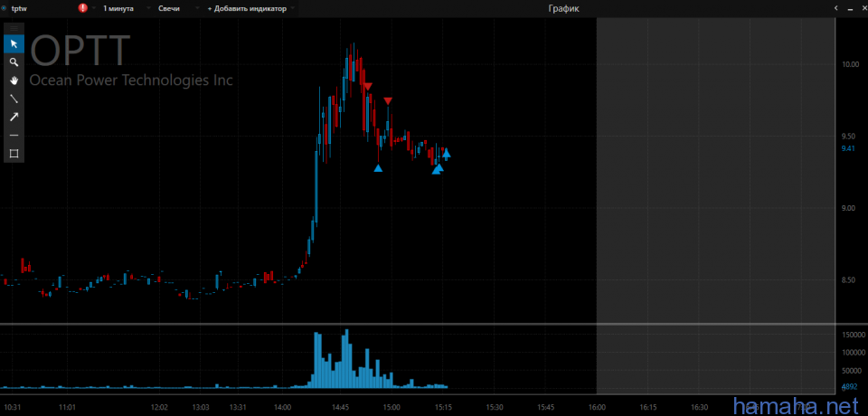Screen dimensions: 868x416
Task: Open the arrow next to 'Добавить индикатор'
Action: pyautogui.click(x=293, y=8)
